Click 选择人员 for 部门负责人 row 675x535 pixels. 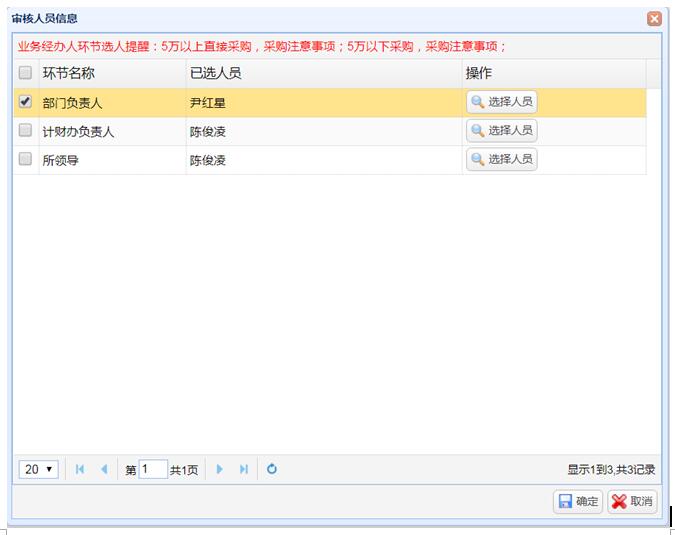[501, 102]
